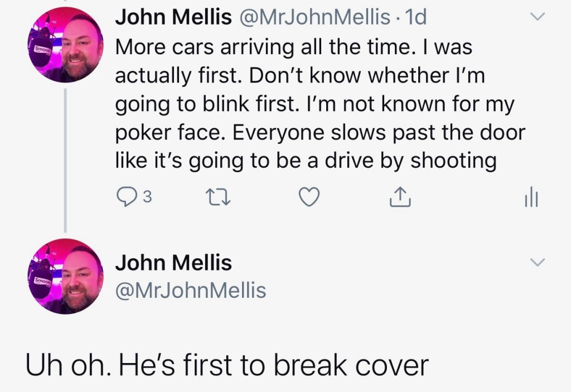
Task: Open the tweet via the 1d timestamp
Action: (x=417, y=18)
